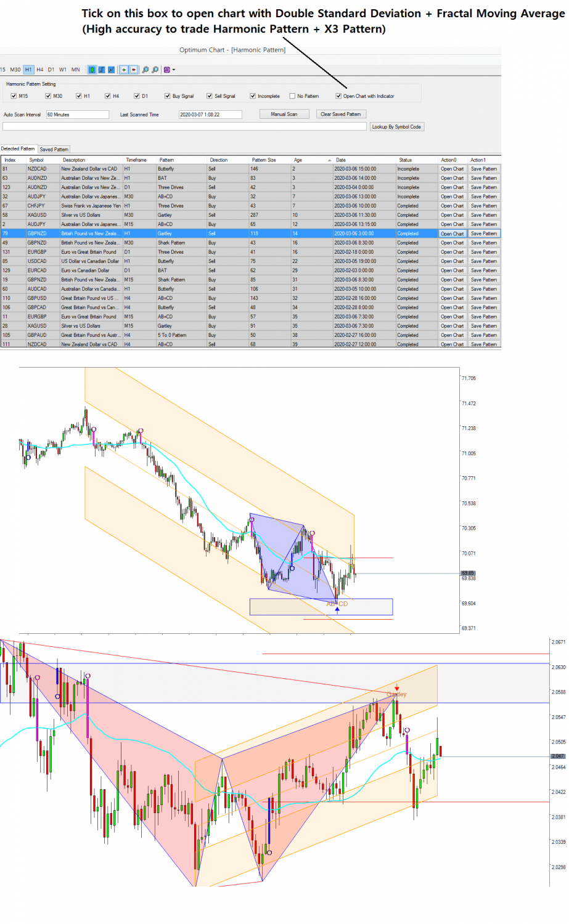569x924 pixels.
Task: Switch to the Saved Pattern tab
Action: click(x=54, y=149)
